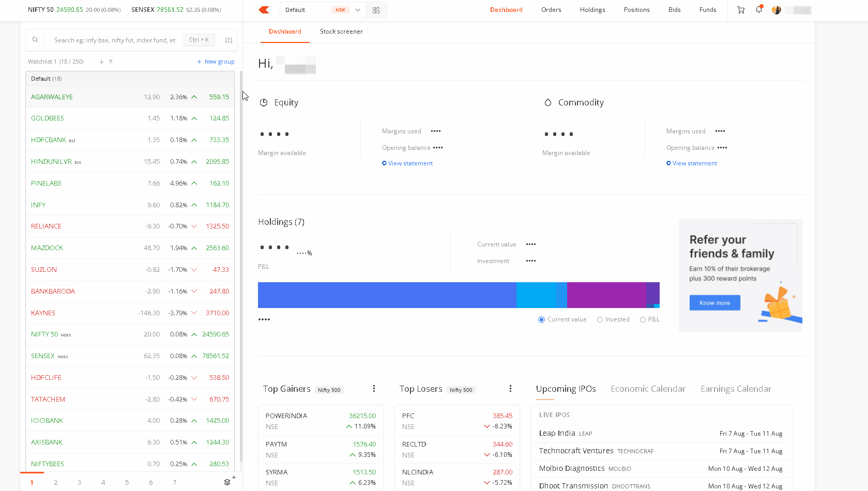The width and height of the screenshot is (868, 491).
Task: Open Dashboard in top navigation
Action: [506, 10]
